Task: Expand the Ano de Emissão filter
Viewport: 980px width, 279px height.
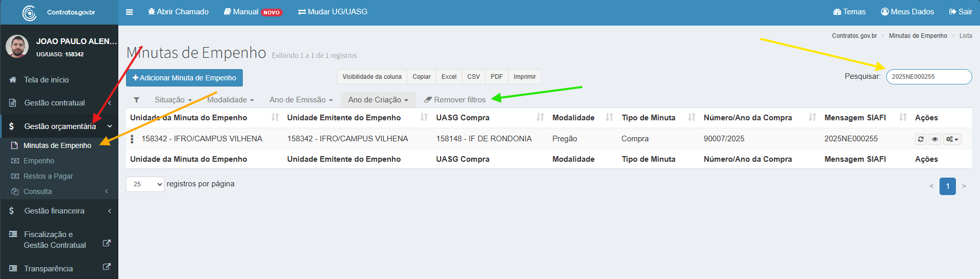Action: pos(301,100)
